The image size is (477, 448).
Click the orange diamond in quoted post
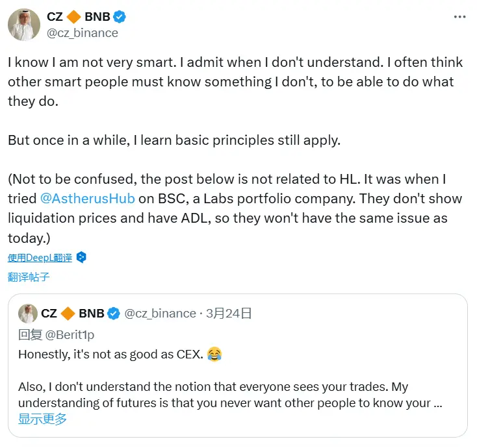(x=68, y=314)
